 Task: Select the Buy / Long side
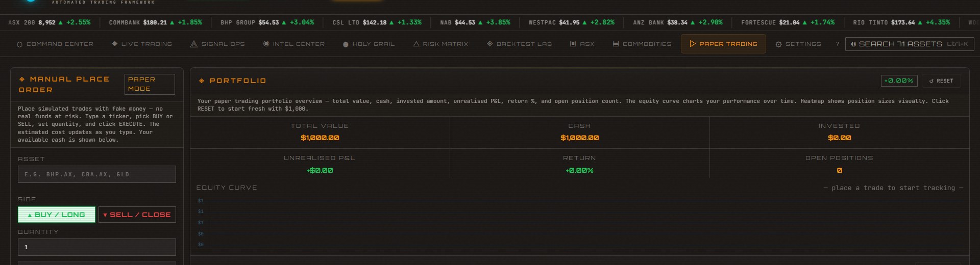57,215
